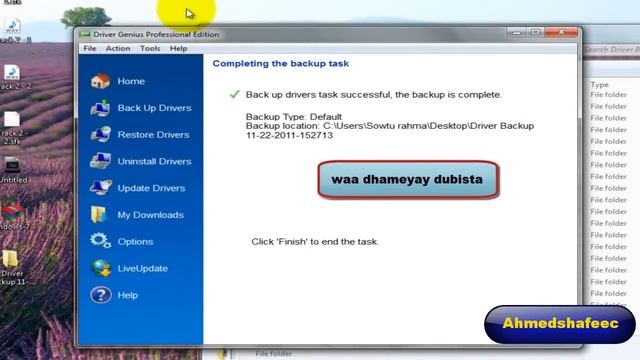The image size is (640, 360).
Task: Open the Help menu in menu bar
Action: click(x=178, y=48)
